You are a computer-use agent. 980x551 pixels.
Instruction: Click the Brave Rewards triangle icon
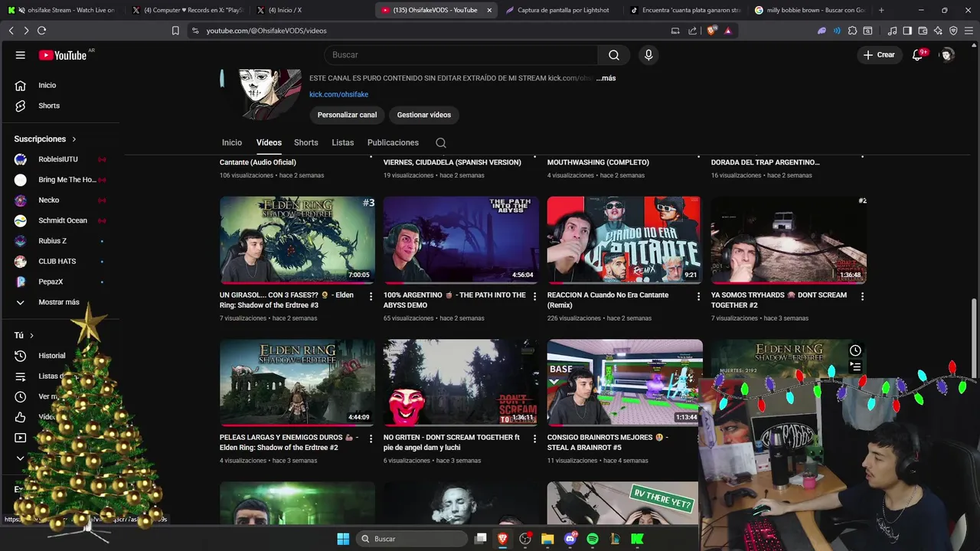click(x=728, y=31)
